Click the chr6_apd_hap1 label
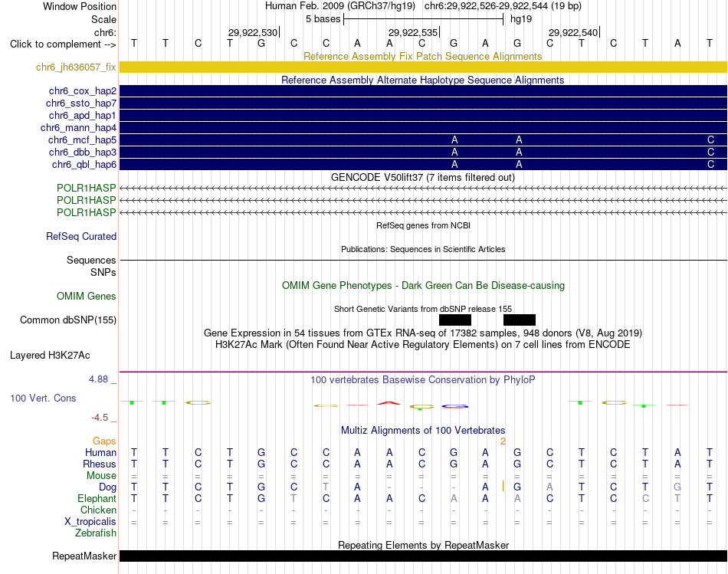The image size is (728, 574). click(83, 115)
